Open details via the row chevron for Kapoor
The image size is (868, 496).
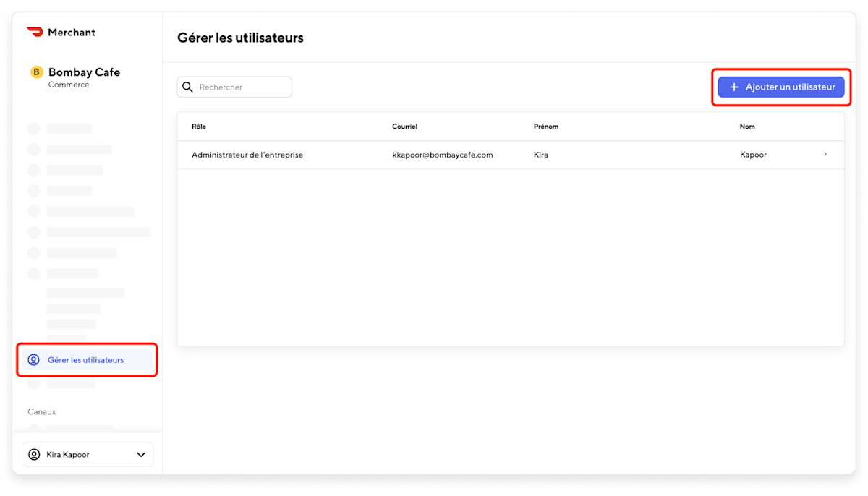825,154
